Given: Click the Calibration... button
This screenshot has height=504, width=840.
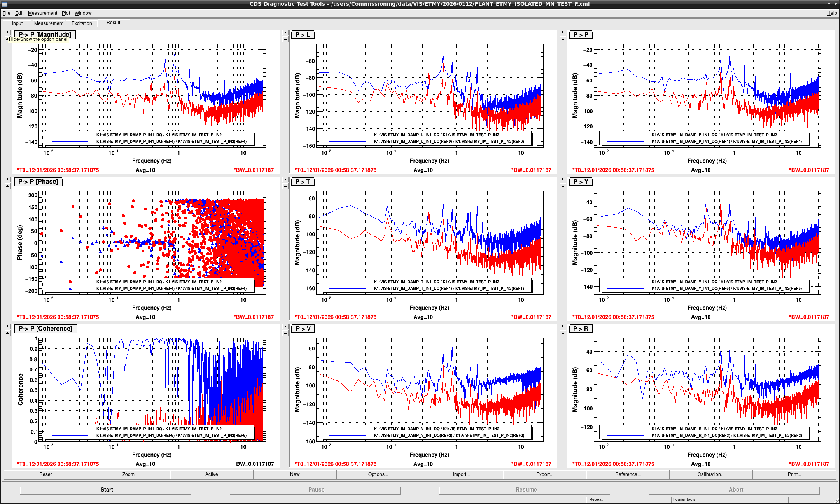Looking at the screenshot, I should (x=710, y=474).
